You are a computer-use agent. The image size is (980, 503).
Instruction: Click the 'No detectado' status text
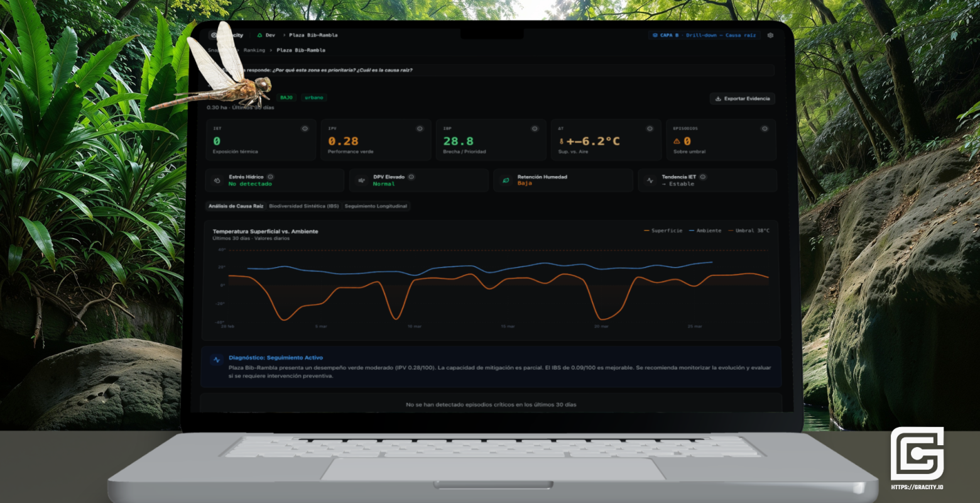click(250, 184)
